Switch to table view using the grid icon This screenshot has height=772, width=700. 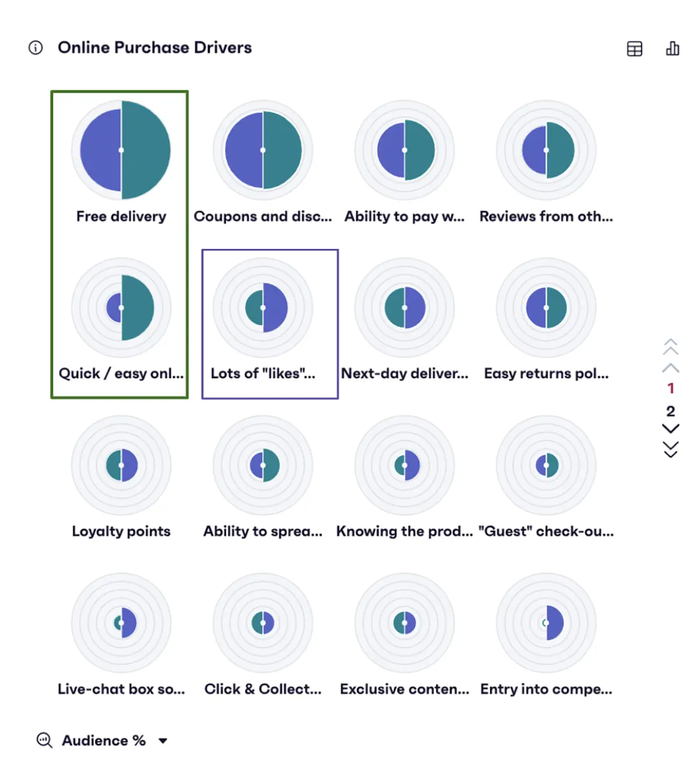tap(634, 49)
